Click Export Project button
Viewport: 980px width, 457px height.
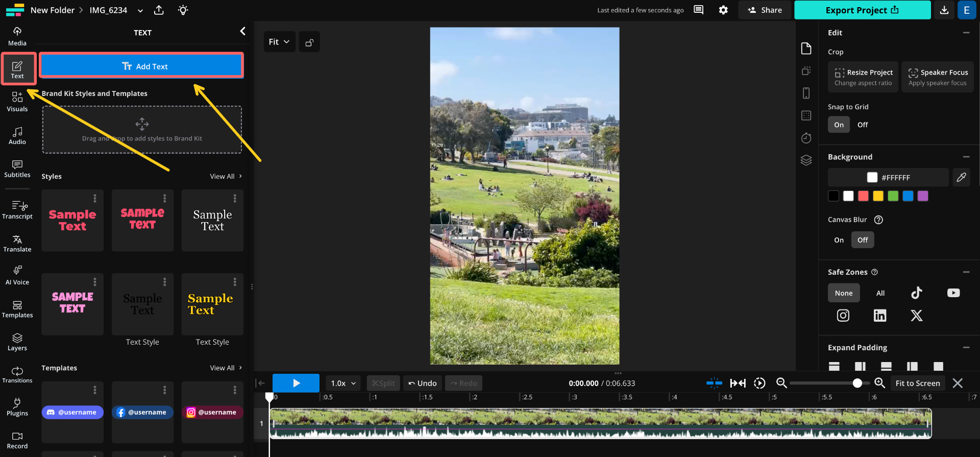862,10
